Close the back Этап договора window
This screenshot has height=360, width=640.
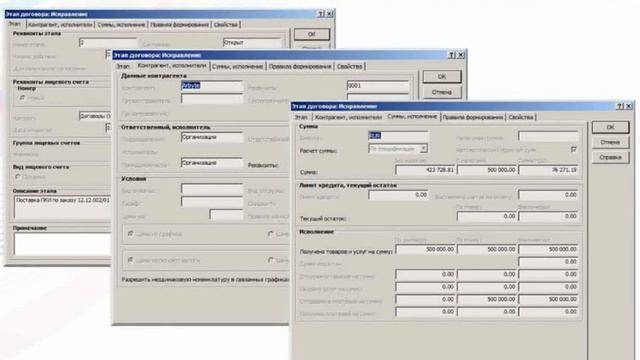pos(329,14)
